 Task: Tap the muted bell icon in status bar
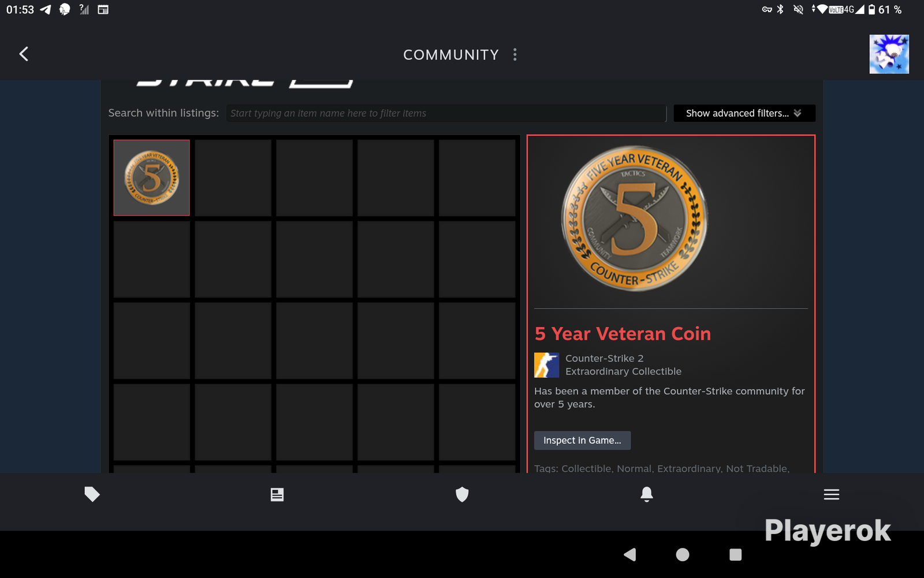tap(798, 10)
